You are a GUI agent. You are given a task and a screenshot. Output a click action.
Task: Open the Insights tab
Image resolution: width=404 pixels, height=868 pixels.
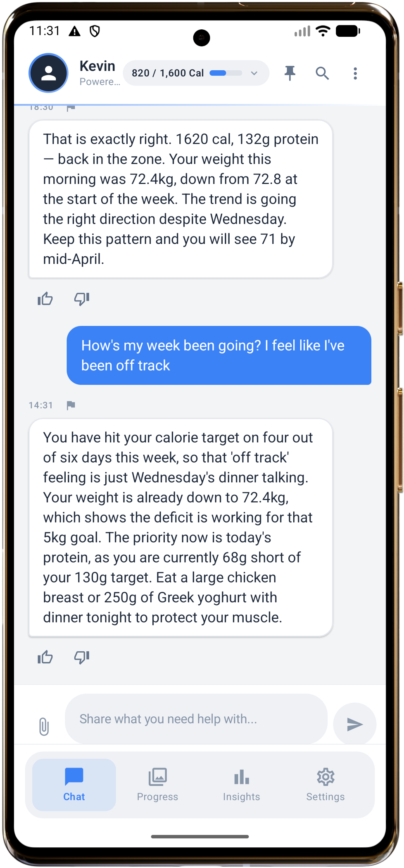click(x=241, y=785)
